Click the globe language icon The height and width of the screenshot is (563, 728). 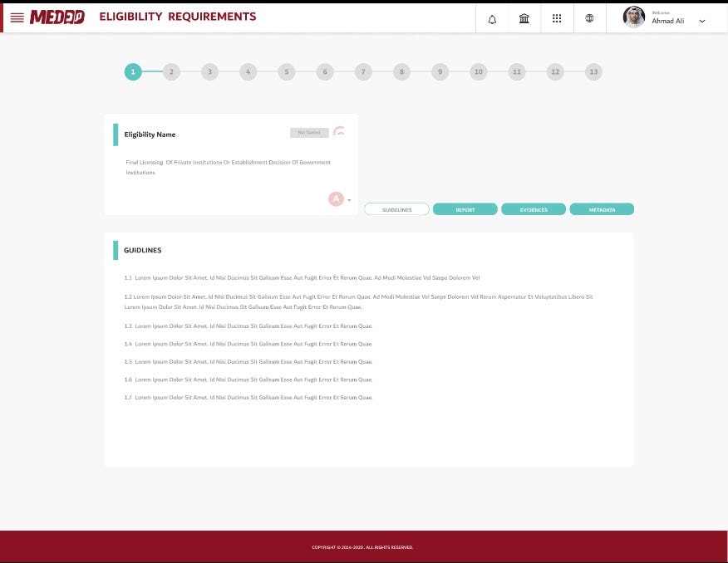pyautogui.click(x=590, y=17)
